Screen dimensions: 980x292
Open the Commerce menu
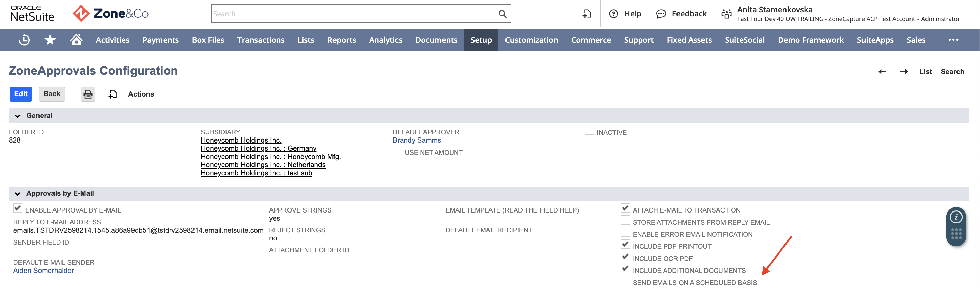click(x=591, y=40)
